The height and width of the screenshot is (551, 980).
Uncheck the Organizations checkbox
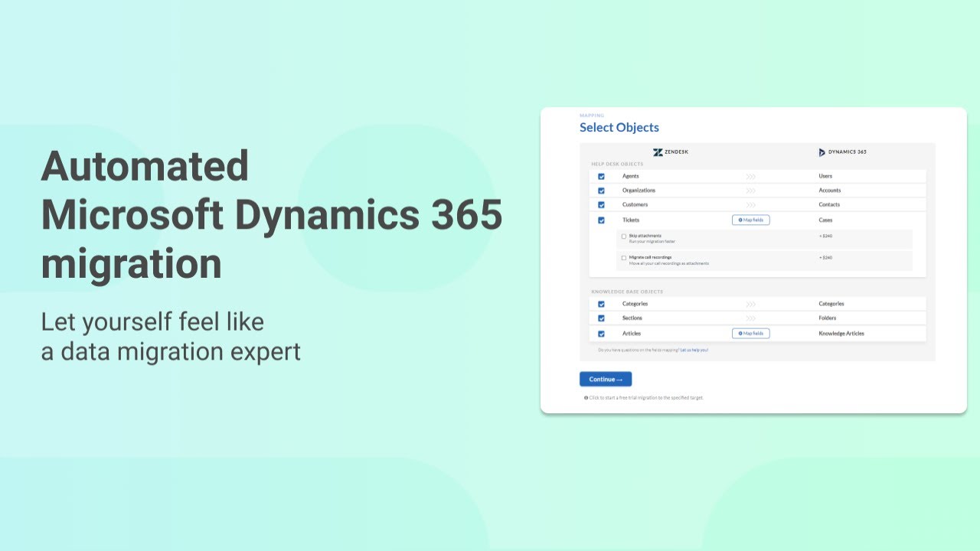coord(601,191)
